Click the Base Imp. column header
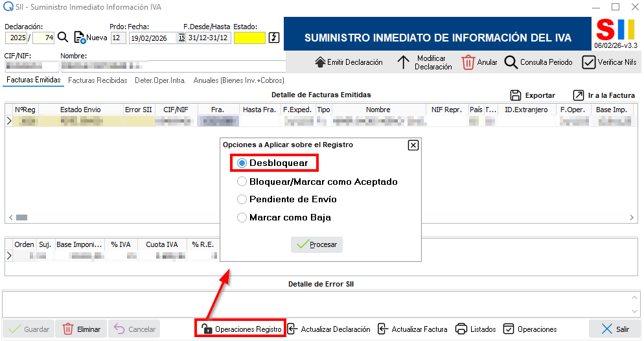Screen dimensions: 644x341 click(x=612, y=110)
